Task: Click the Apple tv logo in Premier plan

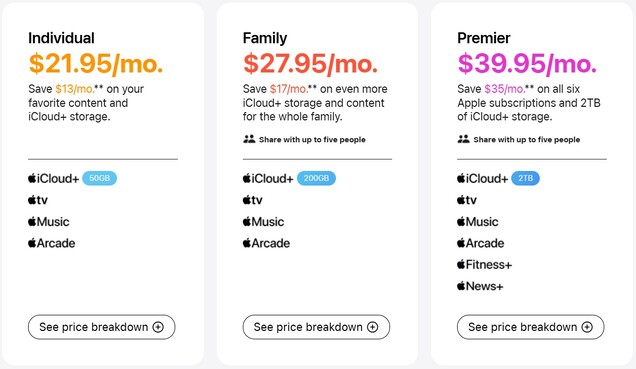Action: point(467,200)
